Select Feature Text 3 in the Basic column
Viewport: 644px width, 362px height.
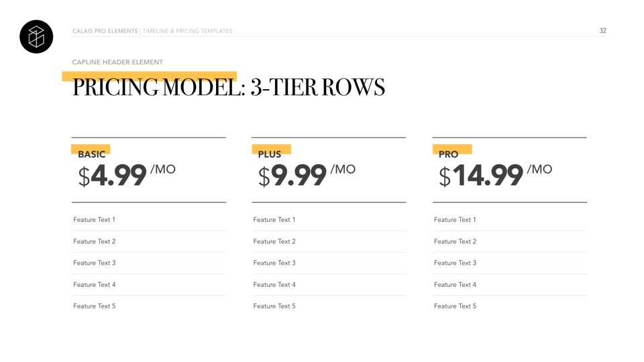coord(94,263)
